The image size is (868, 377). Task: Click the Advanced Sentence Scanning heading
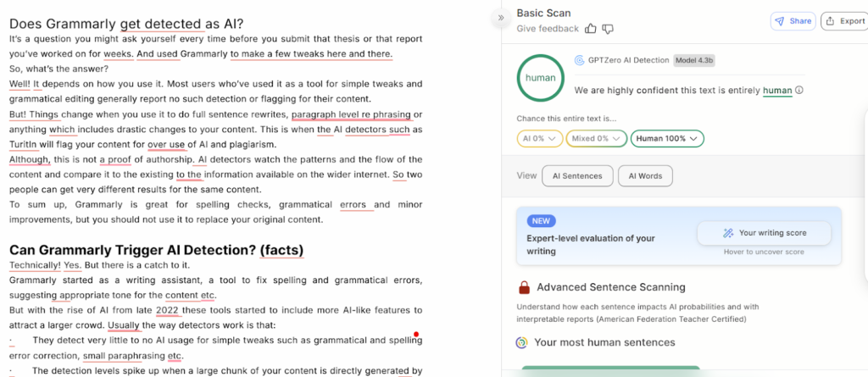coord(611,287)
